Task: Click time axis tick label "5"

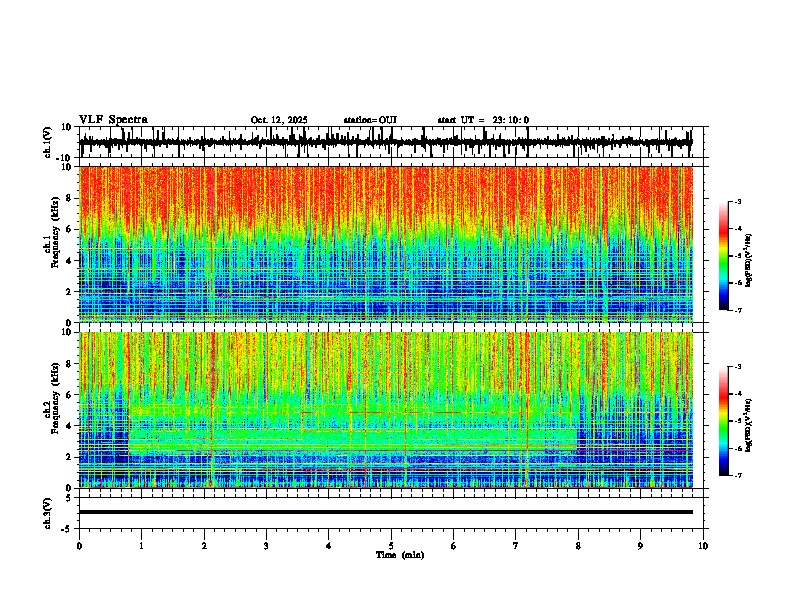Action: click(391, 546)
